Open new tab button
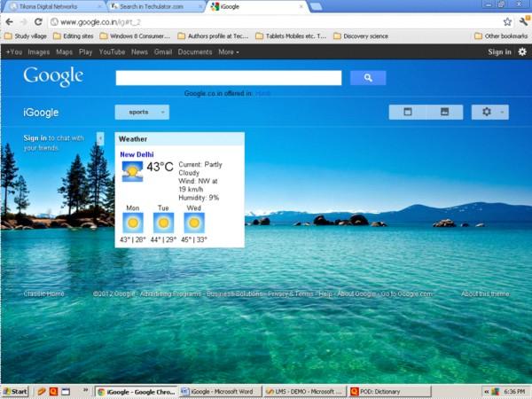The width and height of the screenshot is (532, 399). click(x=316, y=6)
